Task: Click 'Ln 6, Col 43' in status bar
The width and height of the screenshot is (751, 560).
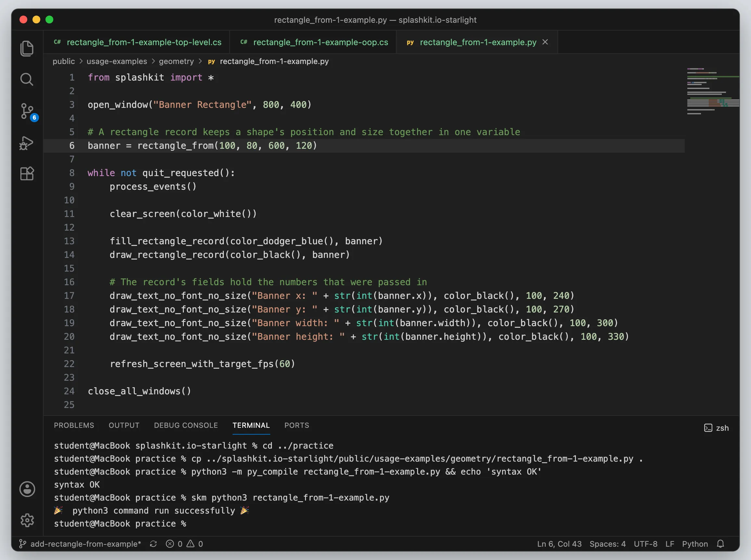Action: [559, 544]
